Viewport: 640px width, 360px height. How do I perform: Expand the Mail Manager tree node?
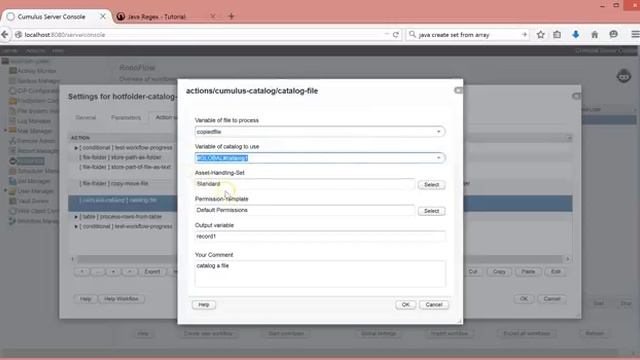click(5, 131)
